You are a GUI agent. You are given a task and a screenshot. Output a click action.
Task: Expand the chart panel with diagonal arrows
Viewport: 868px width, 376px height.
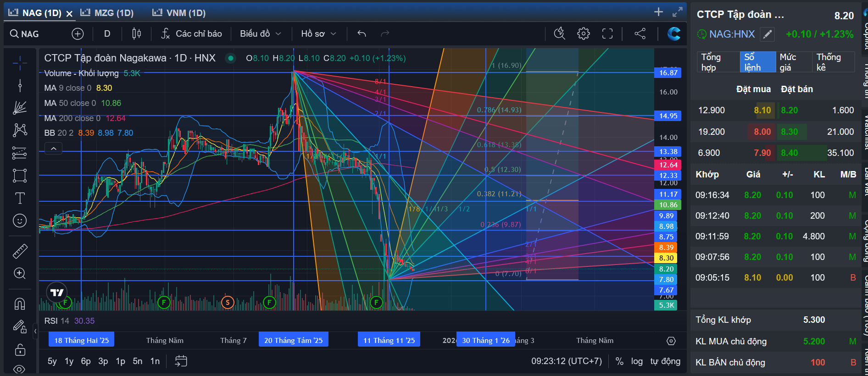pos(677,12)
